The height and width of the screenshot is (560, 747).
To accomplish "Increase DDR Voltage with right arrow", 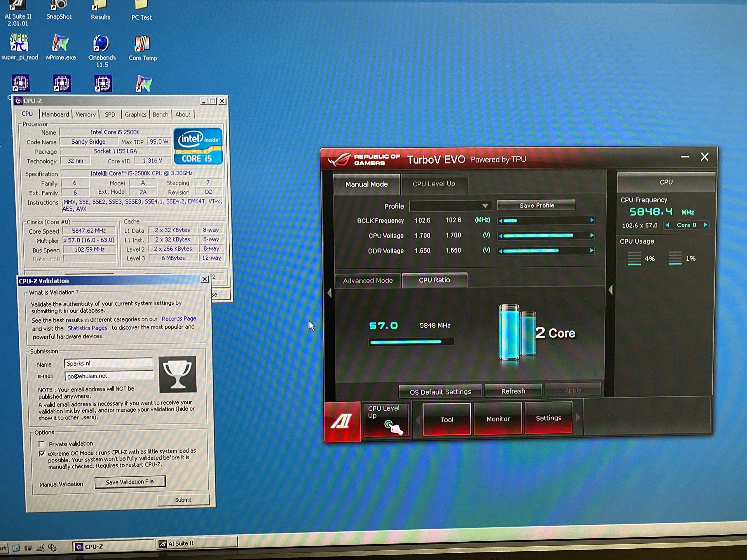I will 592,251.
